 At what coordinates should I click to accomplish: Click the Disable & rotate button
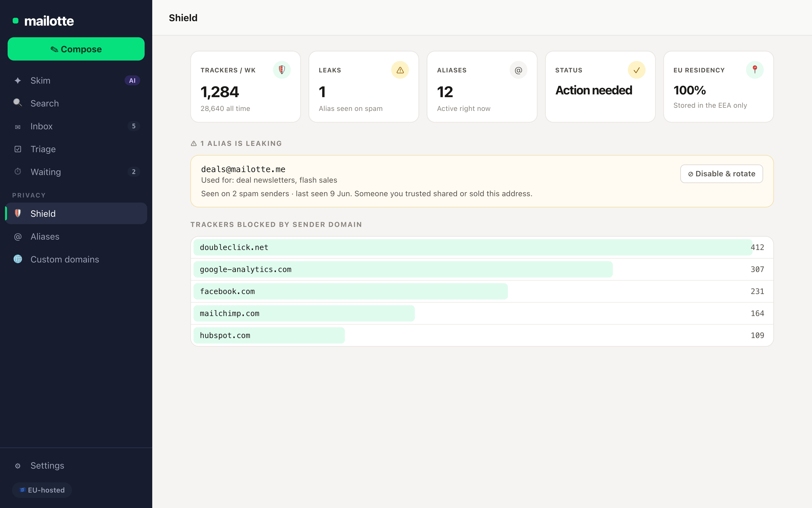click(721, 174)
